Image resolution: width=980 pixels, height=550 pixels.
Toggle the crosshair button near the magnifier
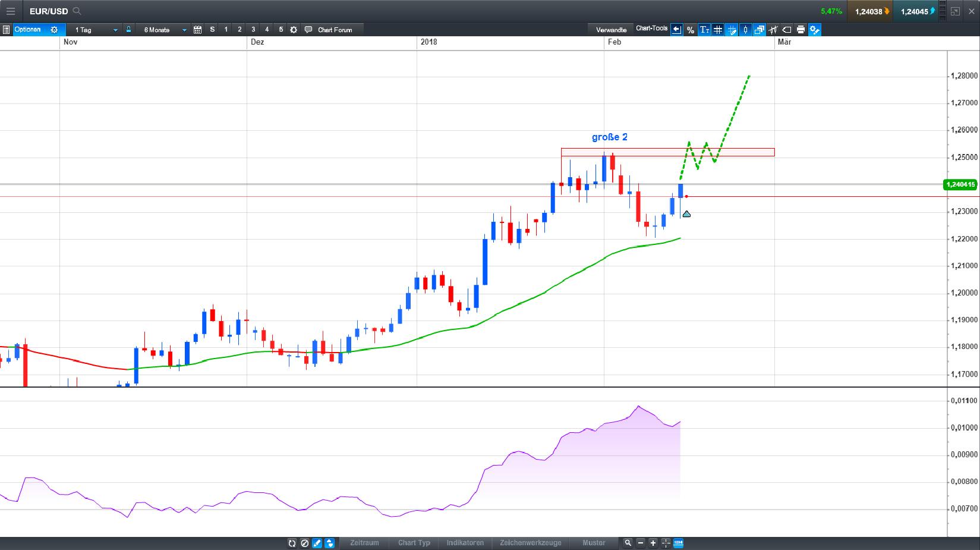666,543
